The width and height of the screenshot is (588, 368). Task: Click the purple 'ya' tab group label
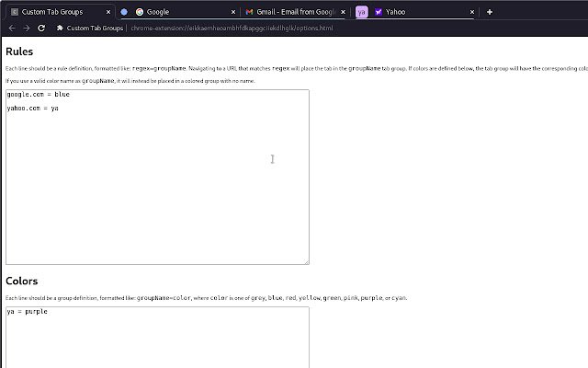coord(361,12)
